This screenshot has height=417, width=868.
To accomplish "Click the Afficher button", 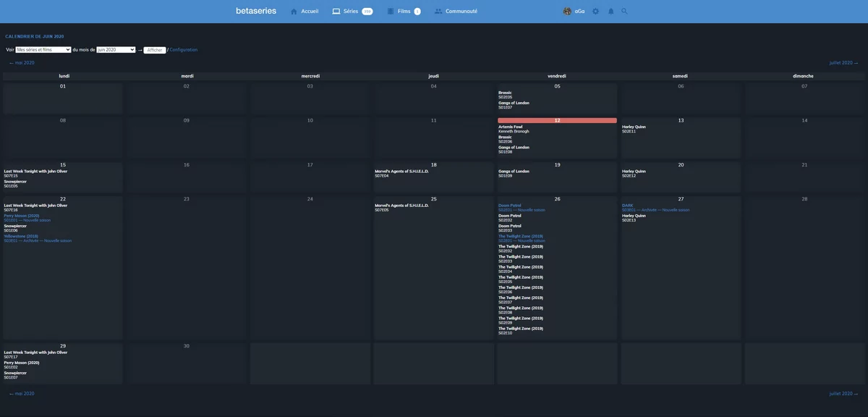I will click(x=155, y=50).
